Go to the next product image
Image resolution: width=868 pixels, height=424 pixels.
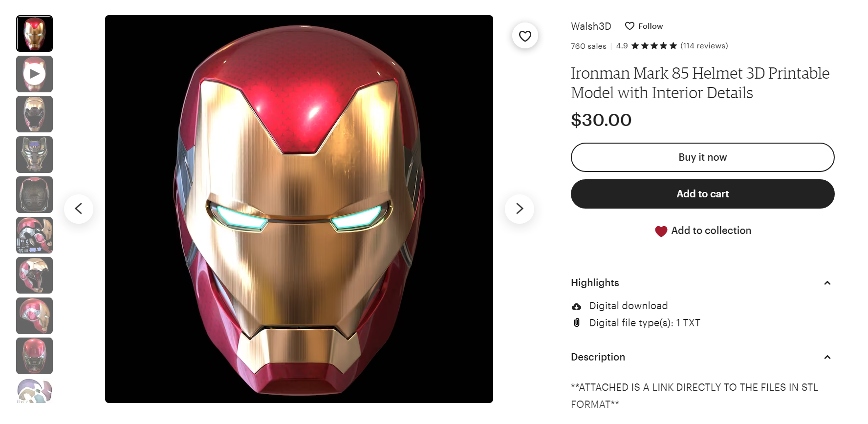(x=519, y=209)
